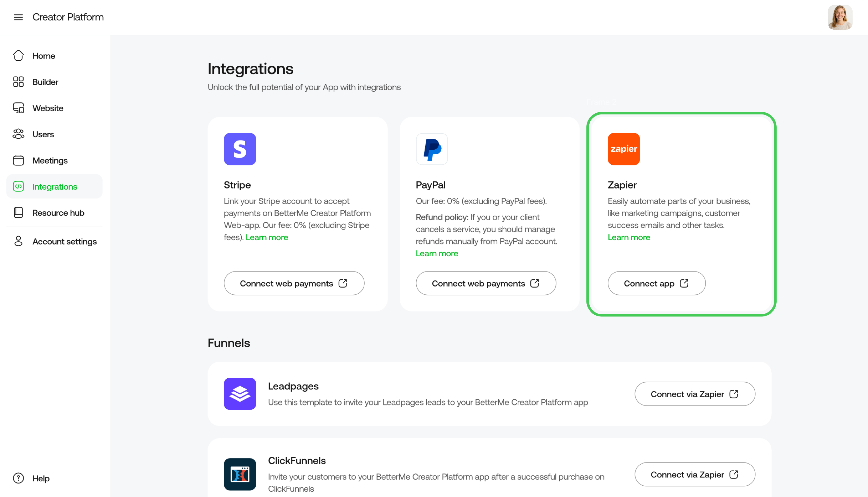This screenshot has height=497, width=868.
Task: Navigate to Meetings
Action: click(54, 160)
